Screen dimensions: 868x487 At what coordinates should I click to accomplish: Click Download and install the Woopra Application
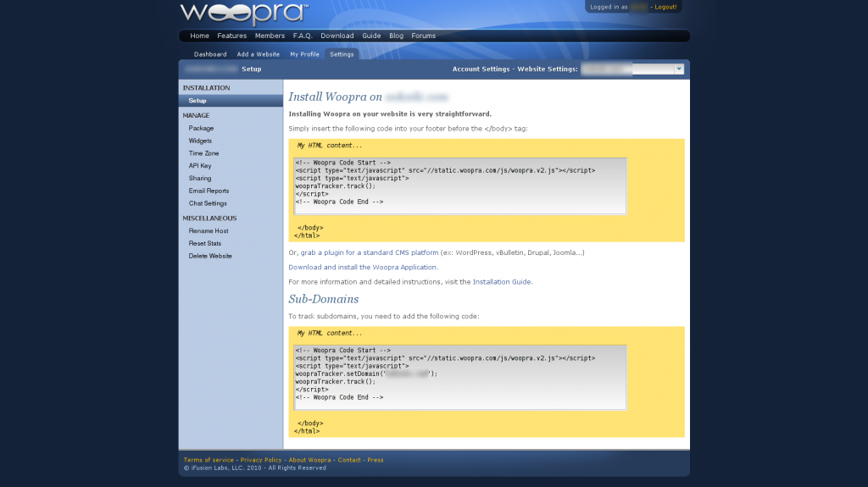tap(363, 268)
